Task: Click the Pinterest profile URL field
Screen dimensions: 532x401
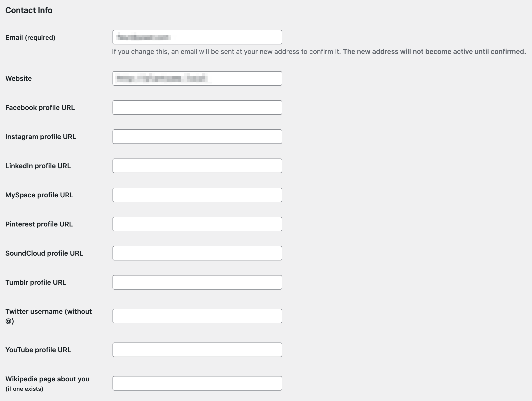Action: (197, 224)
